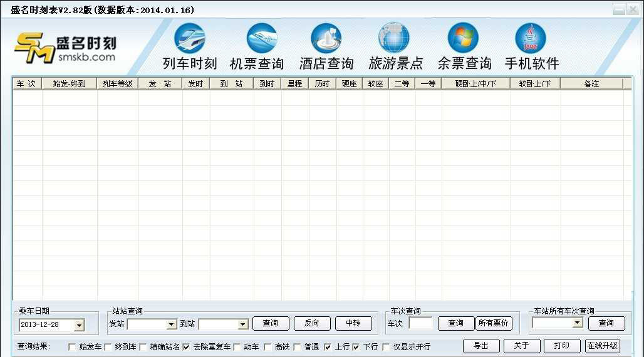Click the 机票查询 airplane icon
Screen dimensions: 644x357
[x=261, y=39]
